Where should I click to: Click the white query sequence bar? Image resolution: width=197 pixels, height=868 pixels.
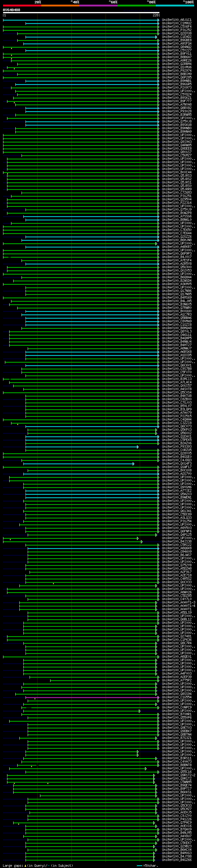pos(81,12)
